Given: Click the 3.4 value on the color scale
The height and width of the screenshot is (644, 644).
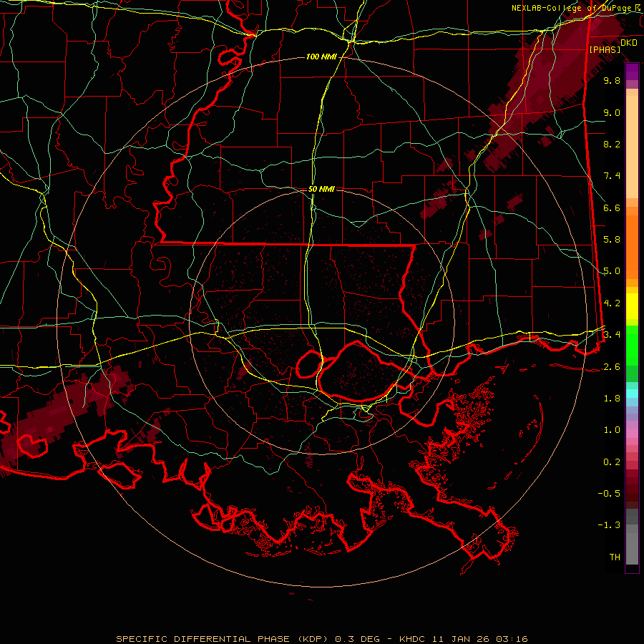Looking at the screenshot, I should pyautogui.click(x=612, y=335).
